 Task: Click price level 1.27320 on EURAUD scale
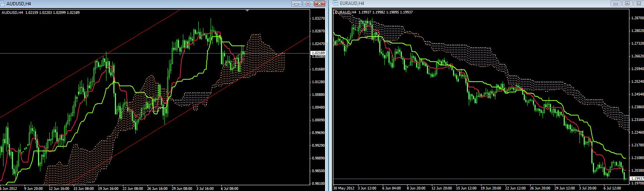tap(637, 44)
